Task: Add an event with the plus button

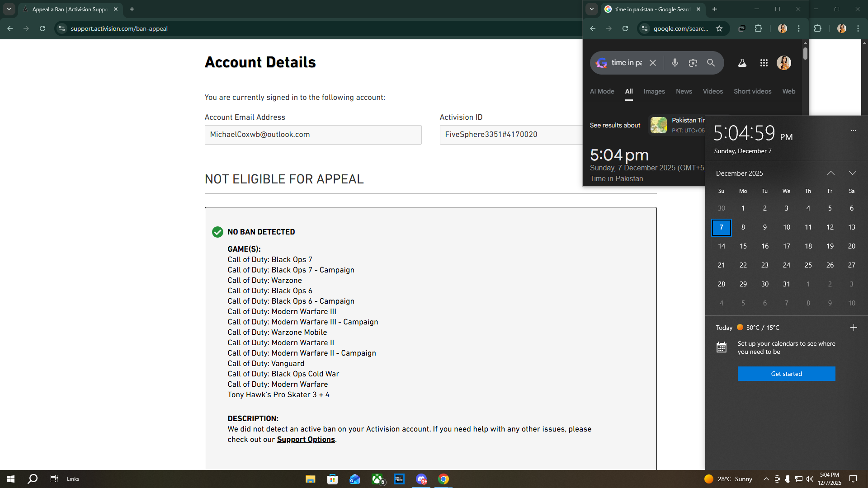Action: (854, 328)
